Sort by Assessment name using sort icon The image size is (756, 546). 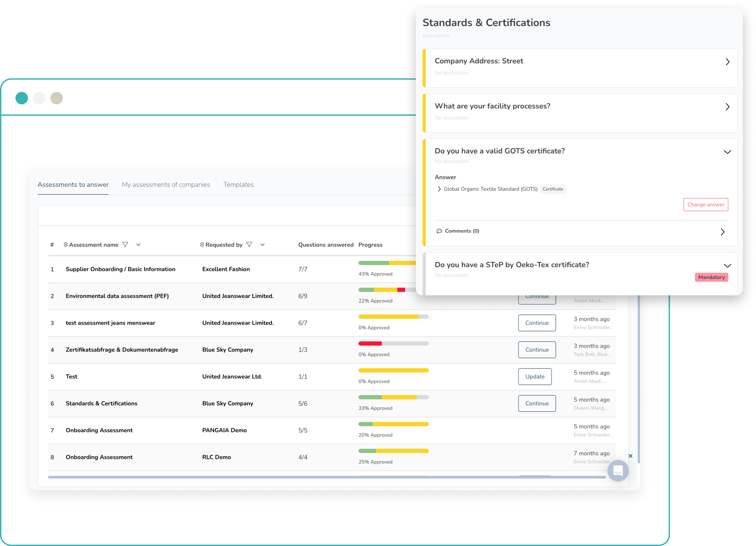tap(66, 245)
